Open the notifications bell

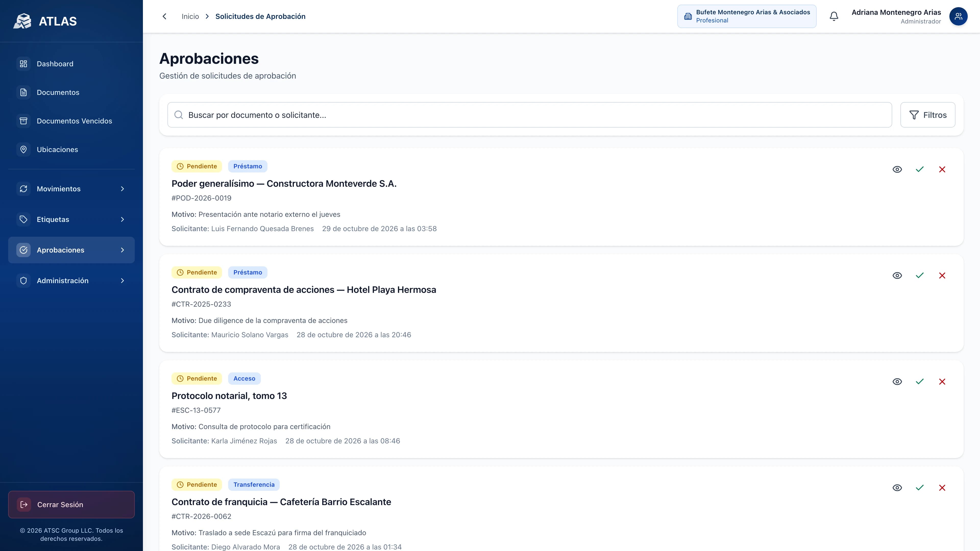click(x=834, y=16)
